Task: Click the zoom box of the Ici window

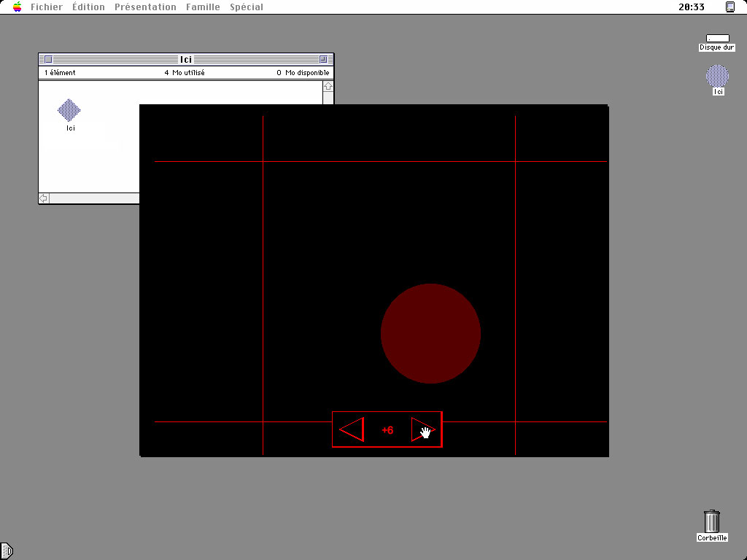Action: point(322,58)
